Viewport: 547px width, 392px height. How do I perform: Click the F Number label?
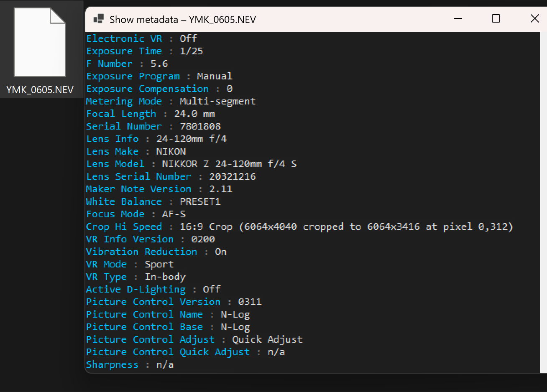pos(109,64)
